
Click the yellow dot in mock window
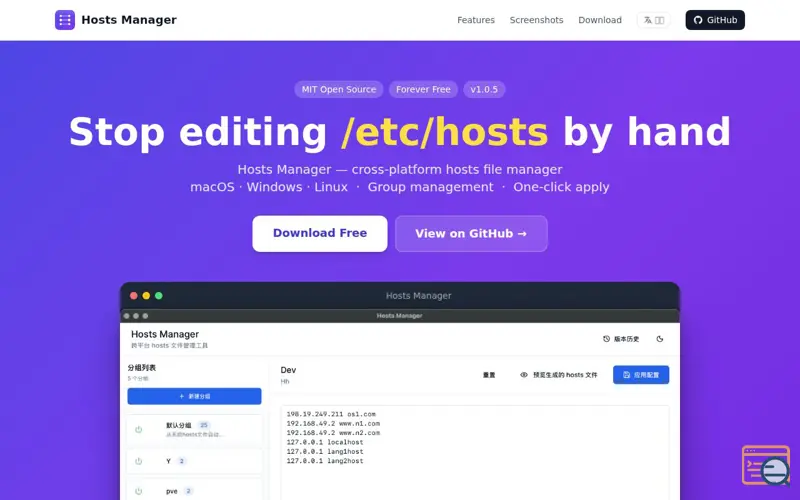pos(146,295)
